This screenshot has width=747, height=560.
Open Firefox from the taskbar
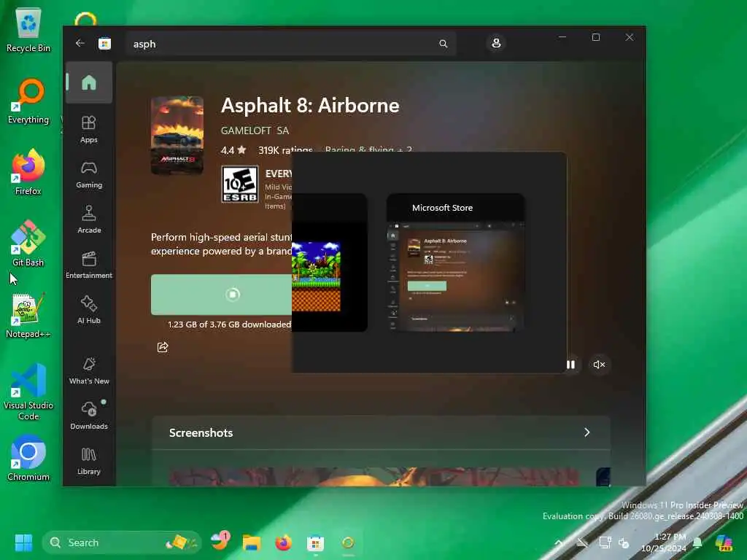coord(284,542)
